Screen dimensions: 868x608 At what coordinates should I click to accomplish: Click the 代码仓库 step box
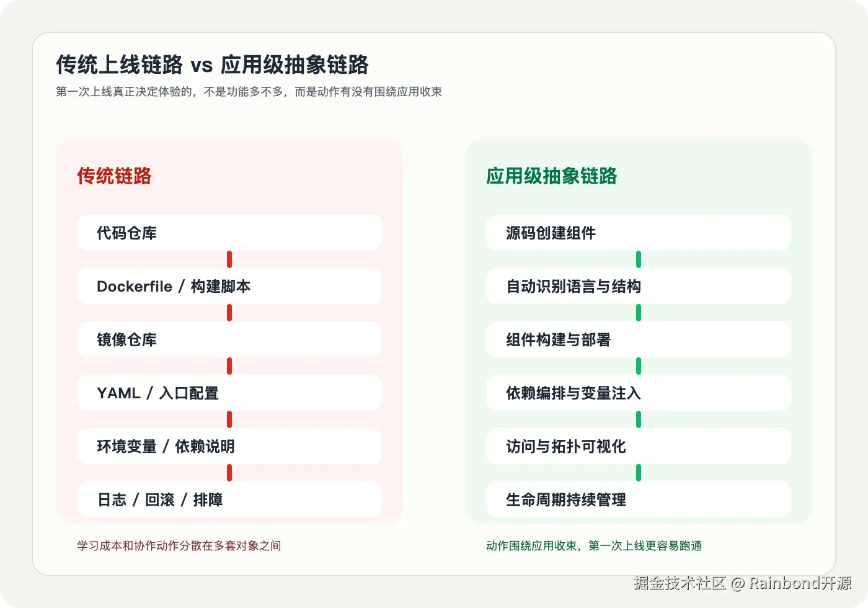(x=228, y=233)
